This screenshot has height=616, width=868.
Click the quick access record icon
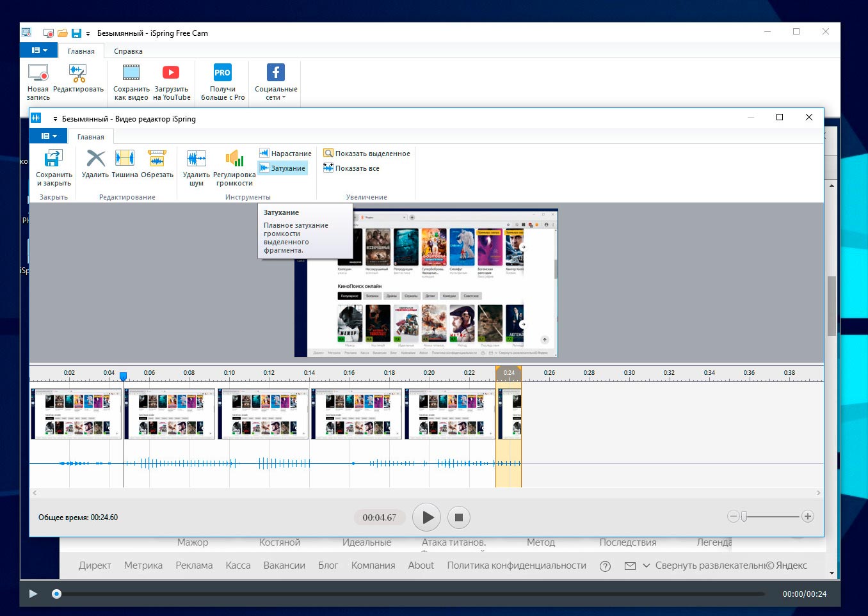(x=49, y=33)
